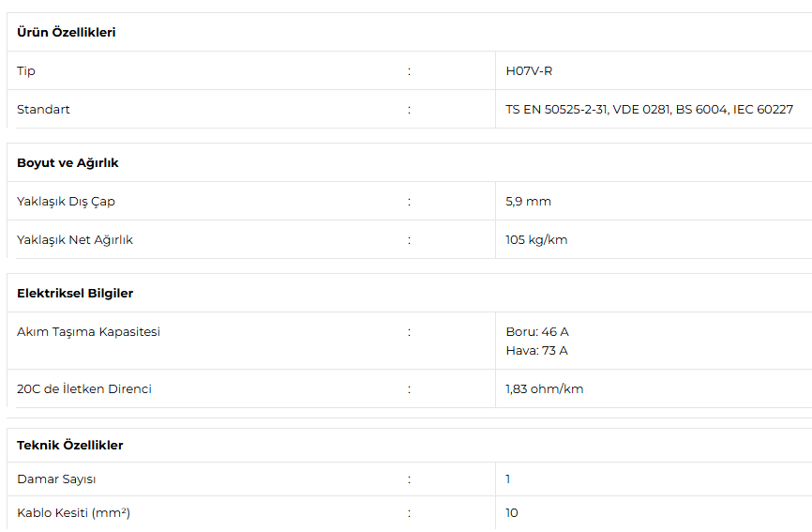Click the Tip row label
Image resolution: width=812 pixels, height=532 pixels.
pos(26,71)
